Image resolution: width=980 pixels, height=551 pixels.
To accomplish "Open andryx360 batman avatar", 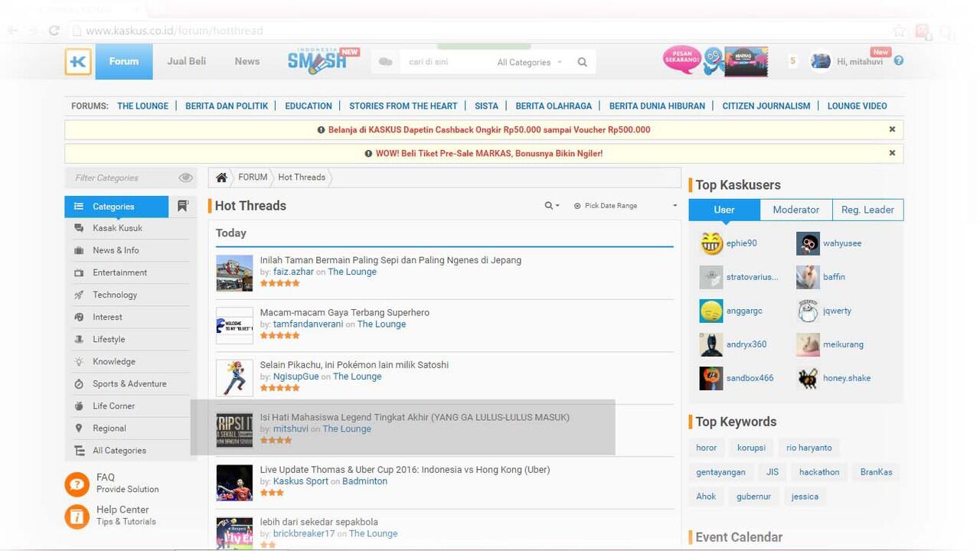I will tap(711, 344).
